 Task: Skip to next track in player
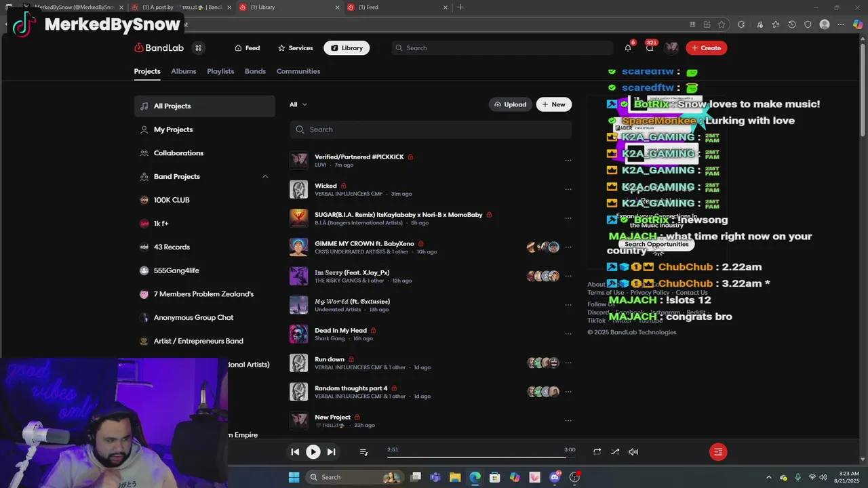(x=331, y=452)
